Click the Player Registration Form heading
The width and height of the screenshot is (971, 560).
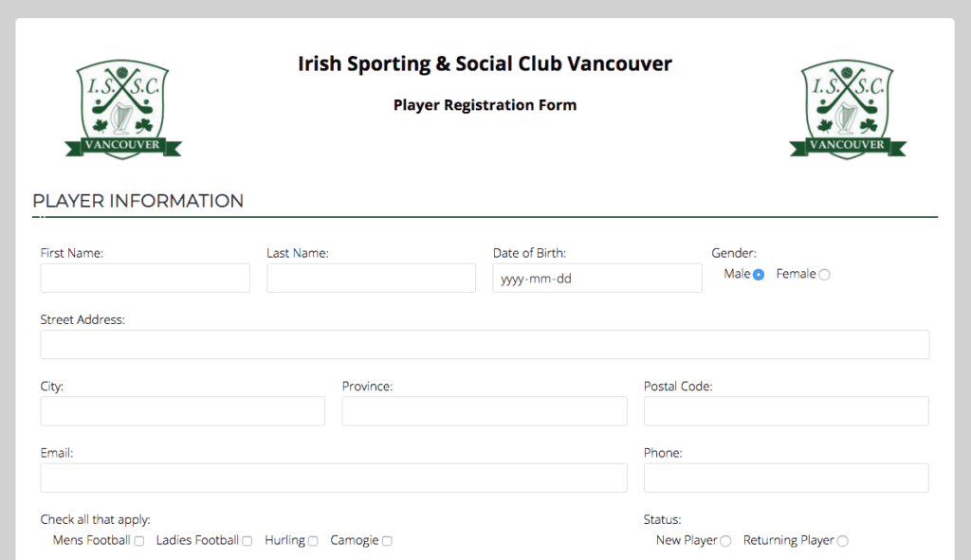point(485,105)
